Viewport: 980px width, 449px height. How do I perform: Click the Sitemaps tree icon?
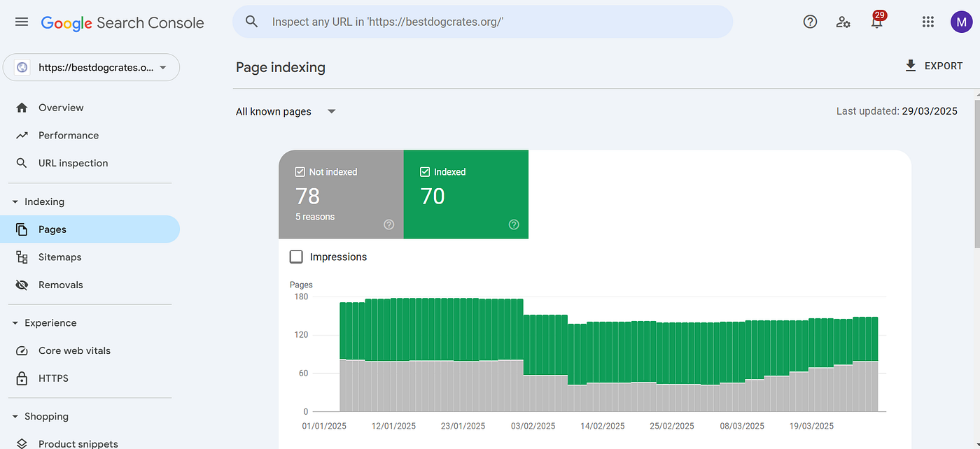pyautogui.click(x=22, y=257)
